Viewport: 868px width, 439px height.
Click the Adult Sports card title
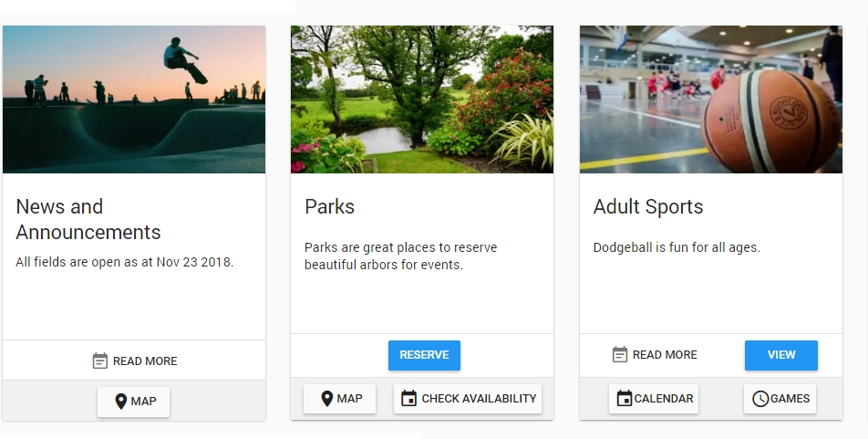point(648,207)
